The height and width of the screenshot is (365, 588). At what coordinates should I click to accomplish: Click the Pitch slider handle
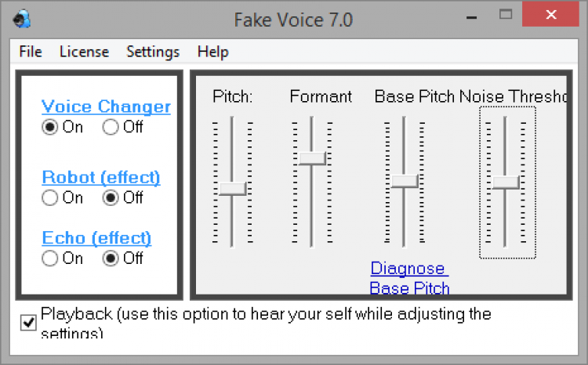(232, 188)
